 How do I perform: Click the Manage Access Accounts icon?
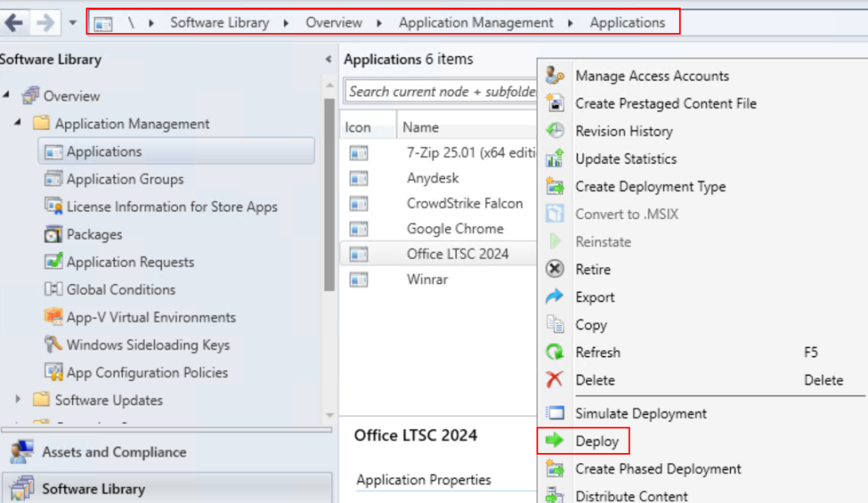coord(555,75)
